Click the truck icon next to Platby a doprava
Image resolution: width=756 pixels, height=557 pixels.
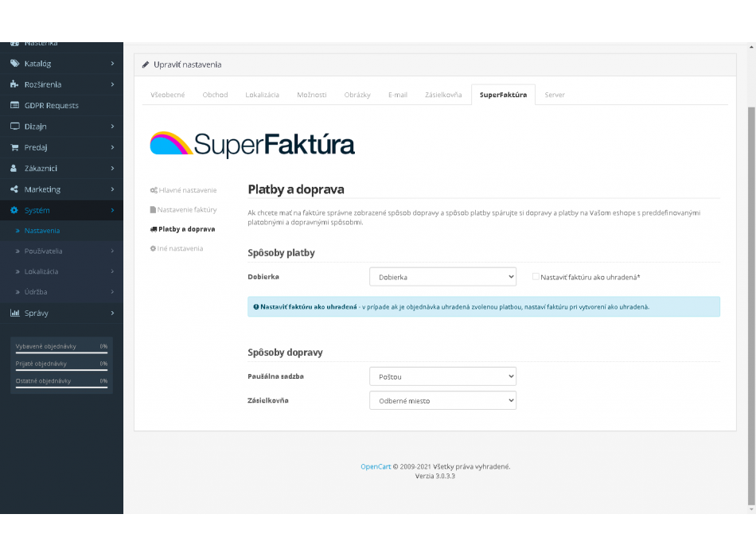(x=154, y=229)
